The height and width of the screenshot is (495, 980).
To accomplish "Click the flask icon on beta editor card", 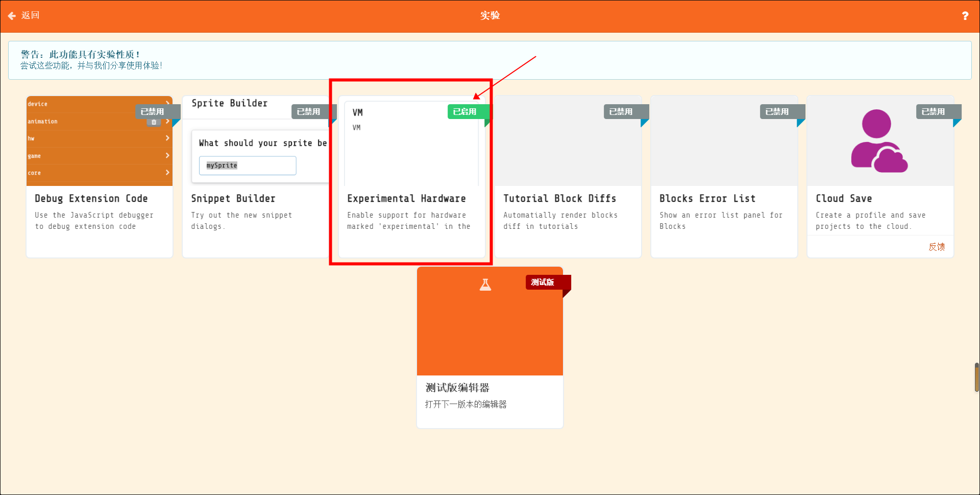I will [485, 285].
